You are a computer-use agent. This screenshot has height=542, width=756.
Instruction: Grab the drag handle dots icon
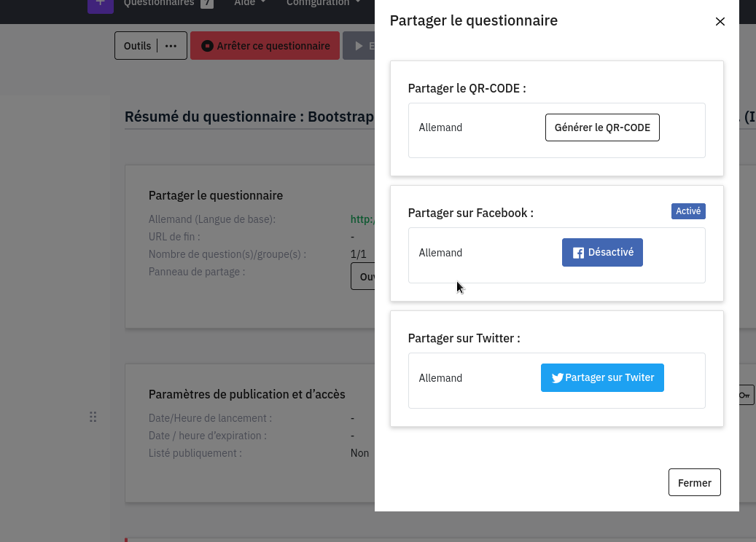(x=93, y=417)
